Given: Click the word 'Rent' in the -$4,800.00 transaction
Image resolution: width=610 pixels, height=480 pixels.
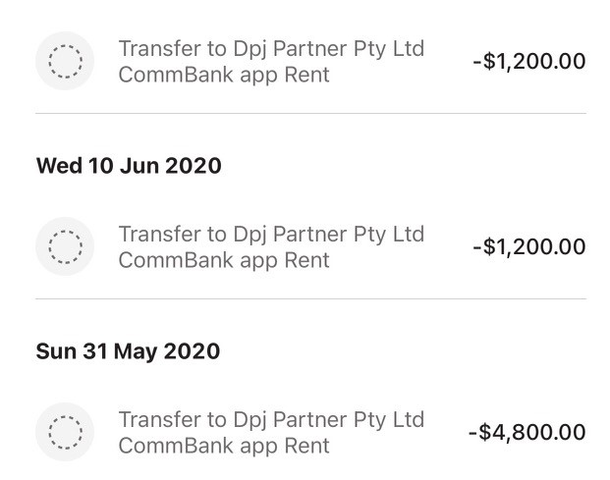Looking at the screenshot, I should (307, 446).
